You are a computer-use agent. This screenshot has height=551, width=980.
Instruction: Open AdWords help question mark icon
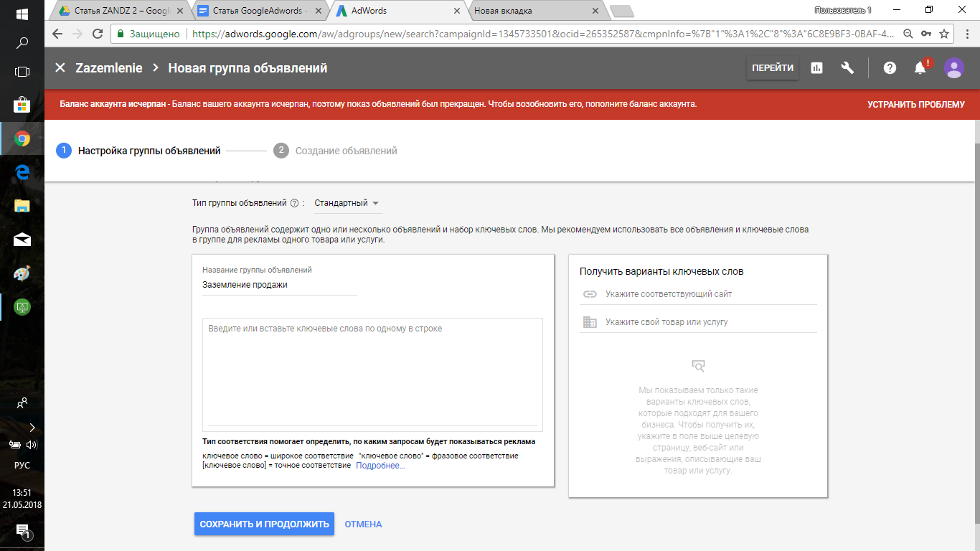(x=890, y=68)
